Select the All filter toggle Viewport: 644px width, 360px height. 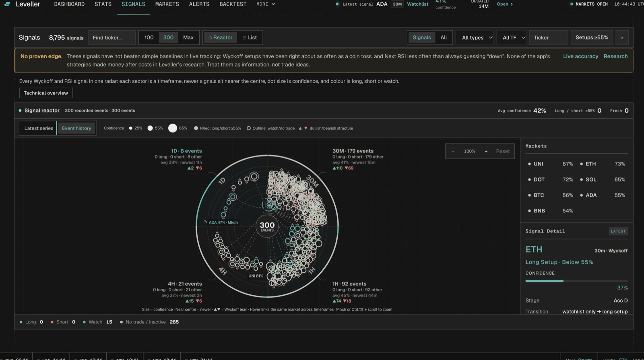click(x=444, y=37)
